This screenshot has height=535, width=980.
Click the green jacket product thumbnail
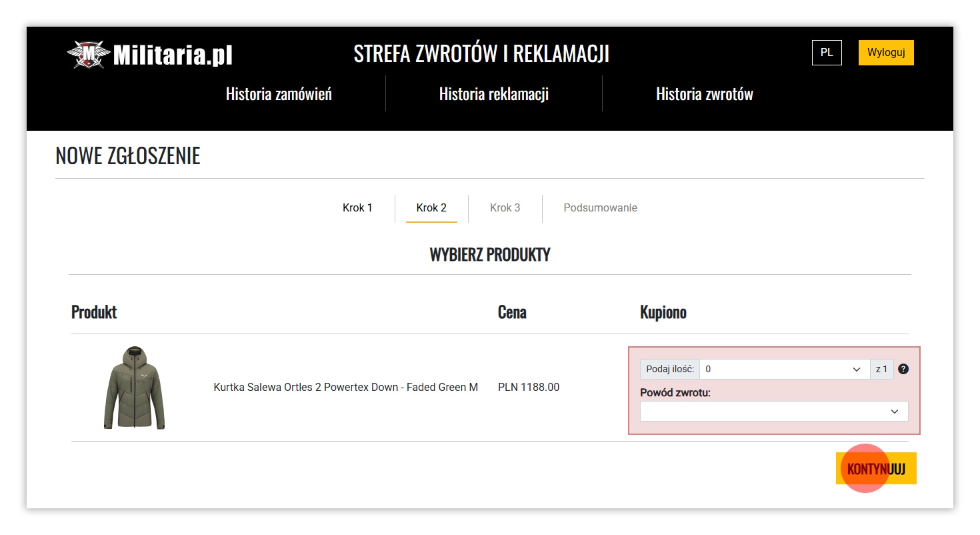click(x=134, y=388)
